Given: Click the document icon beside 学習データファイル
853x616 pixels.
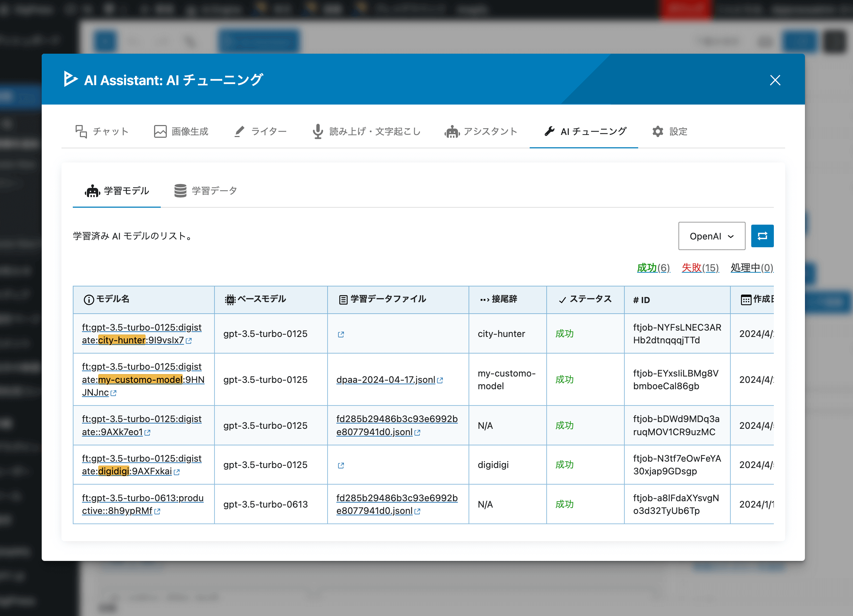Looking at the screenshot, I should 343,300.
